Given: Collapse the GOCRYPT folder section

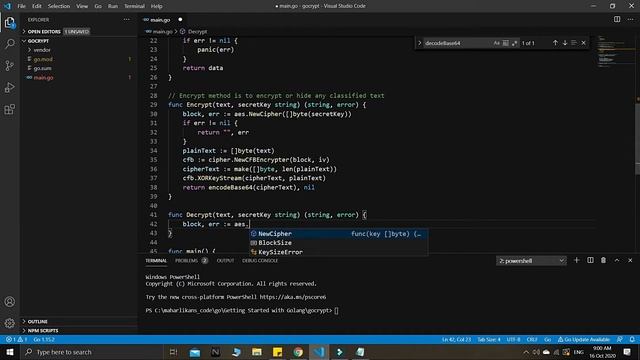Looking at the screenshot, I should click(x=79, y=41).
